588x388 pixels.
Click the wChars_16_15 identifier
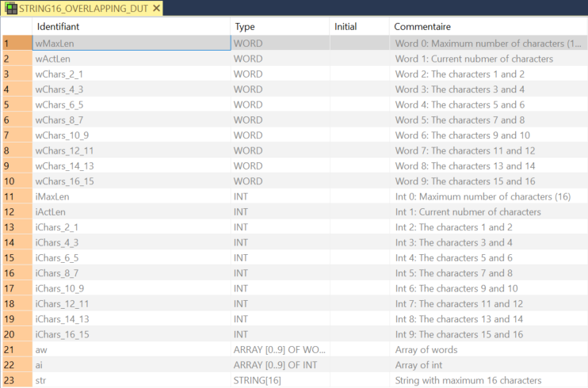click(x=64, y=181)
